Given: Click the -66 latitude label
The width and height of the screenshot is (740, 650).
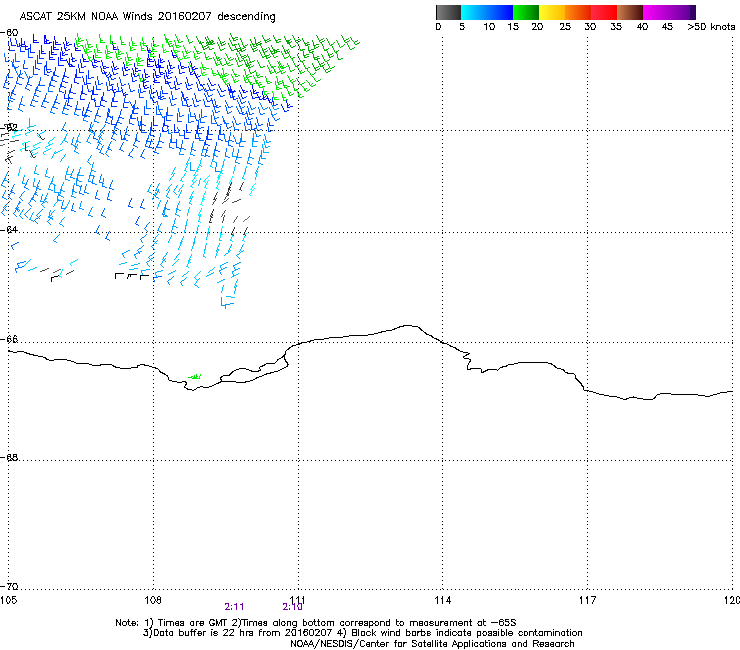Looking at the screenshot, I should (x=10, y=339).
